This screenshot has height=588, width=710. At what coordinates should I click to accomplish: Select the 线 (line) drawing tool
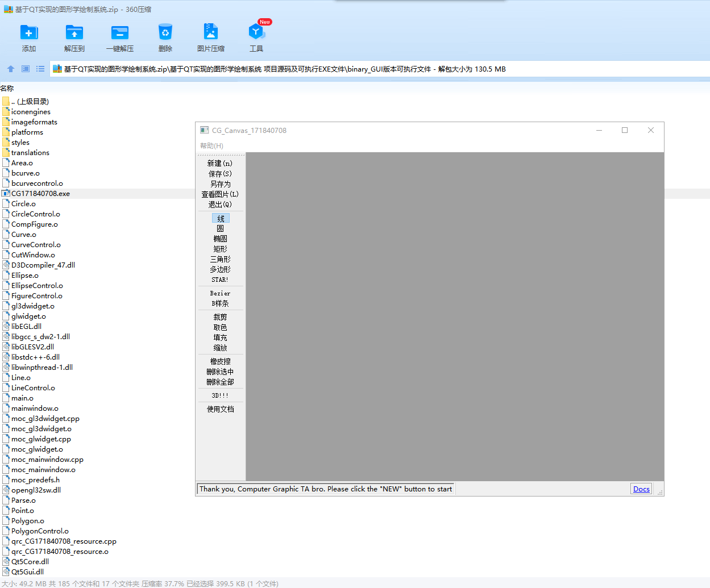coord(221,218)
